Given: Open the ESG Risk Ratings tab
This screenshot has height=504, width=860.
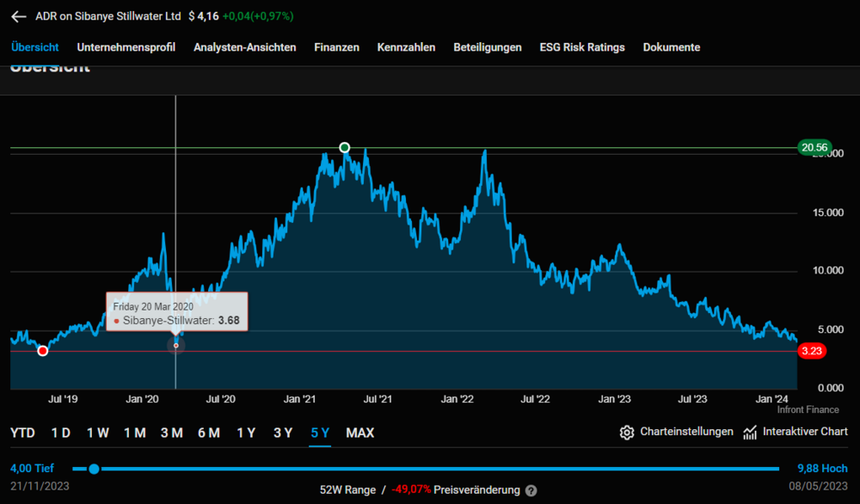Looking at the screenshot, I should [x=582, y=47].
